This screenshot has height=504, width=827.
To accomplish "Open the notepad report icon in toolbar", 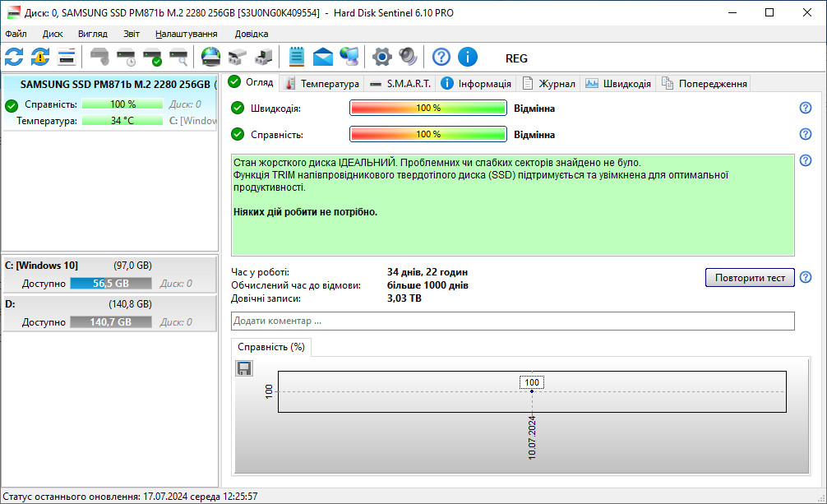I will pyautogui.click(x=297, y=57).
